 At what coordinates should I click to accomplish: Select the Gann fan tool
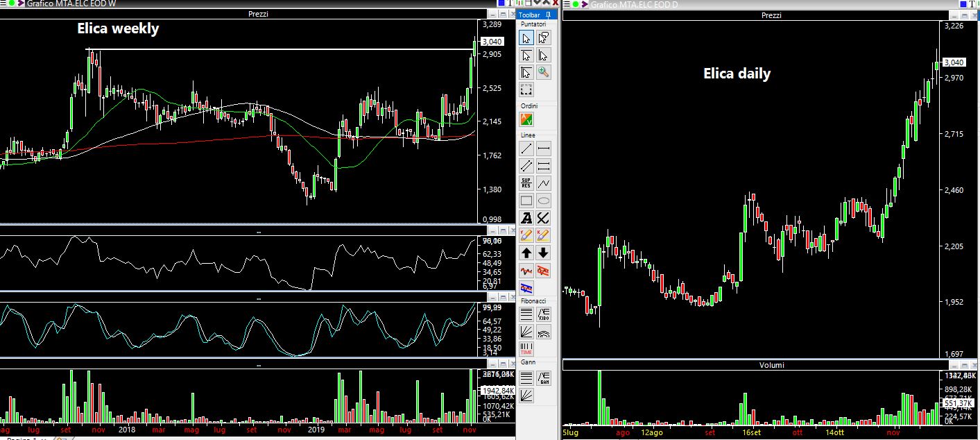[x=526, y=396]
